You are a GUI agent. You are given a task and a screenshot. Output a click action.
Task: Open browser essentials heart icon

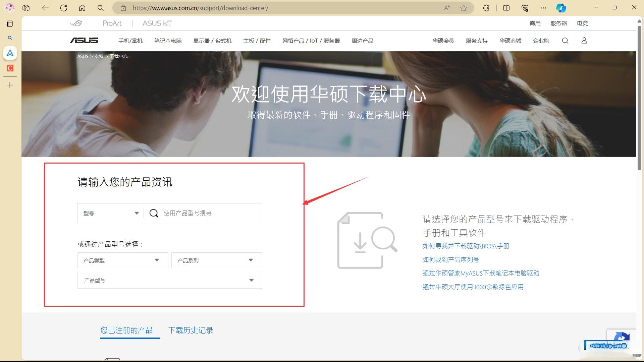[x=525, y=8]
